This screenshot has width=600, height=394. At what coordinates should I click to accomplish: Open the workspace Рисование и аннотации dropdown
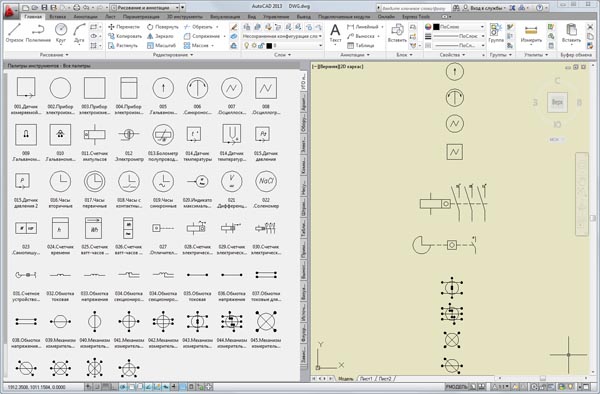(145, 8)
